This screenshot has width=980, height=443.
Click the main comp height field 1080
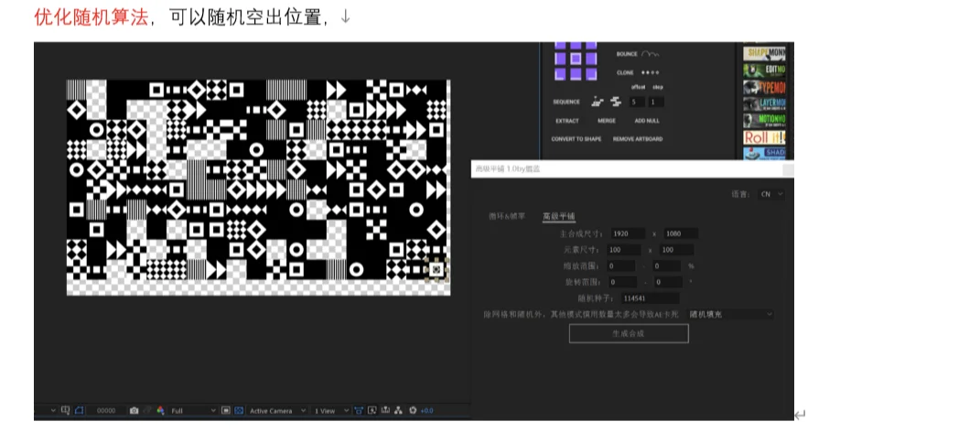click(x=681, y=233)
